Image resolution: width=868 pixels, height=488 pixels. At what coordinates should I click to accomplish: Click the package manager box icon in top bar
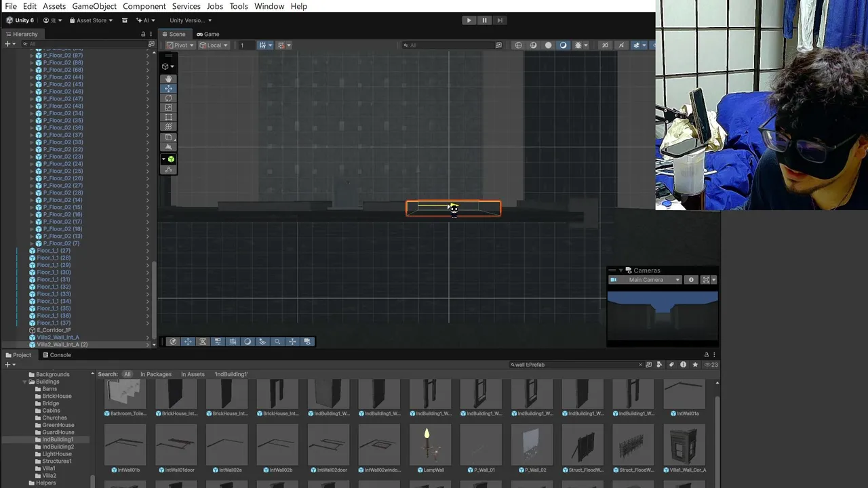[125, 20]
